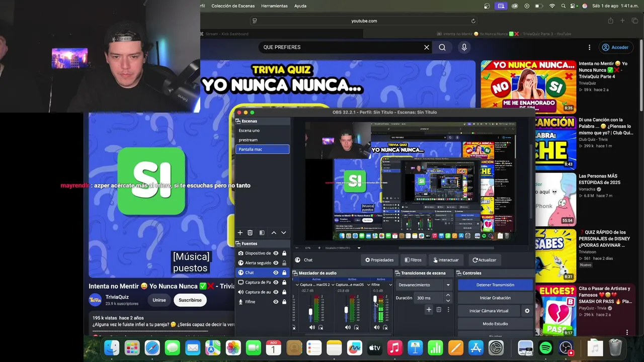Mute the middle Captura macOS audio channel
Viewport: 644px width, 362px height.
(x=348, y=327)
